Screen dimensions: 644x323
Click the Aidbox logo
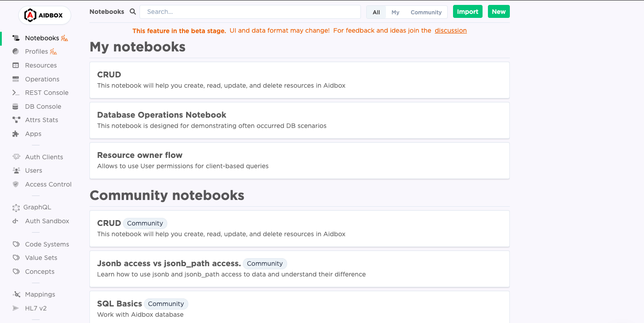click(x=44, y=15)
